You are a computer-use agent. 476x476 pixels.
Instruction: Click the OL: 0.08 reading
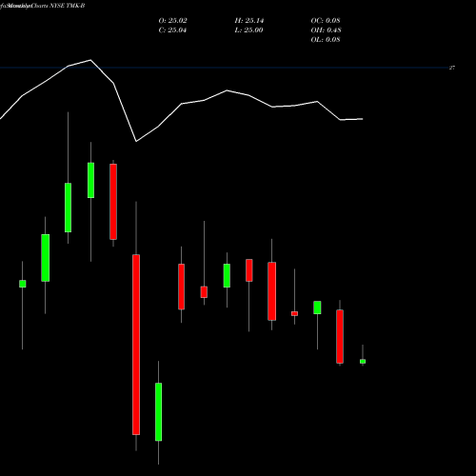pyautogui.click(x=326, y=40)
